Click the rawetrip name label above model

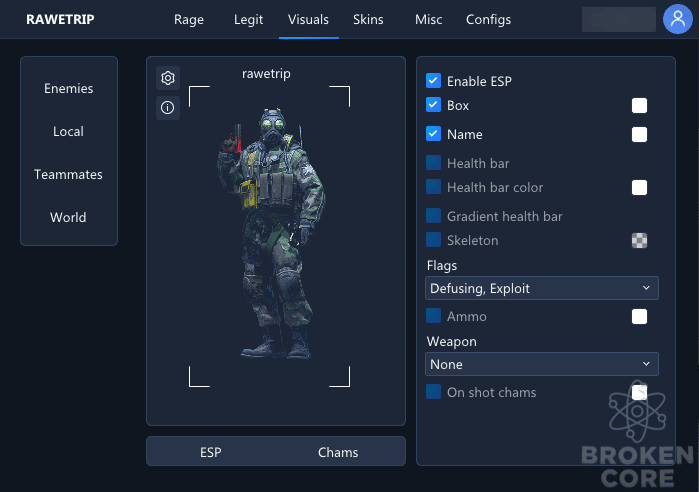(266, 74)
